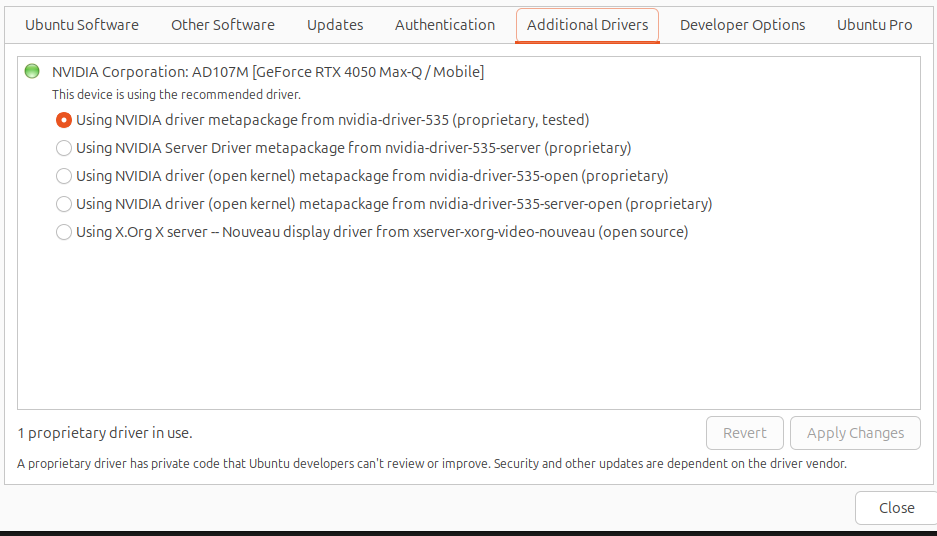
Task: Choose the nvidia-driver-535-server radio option
Action: point(64,148)
